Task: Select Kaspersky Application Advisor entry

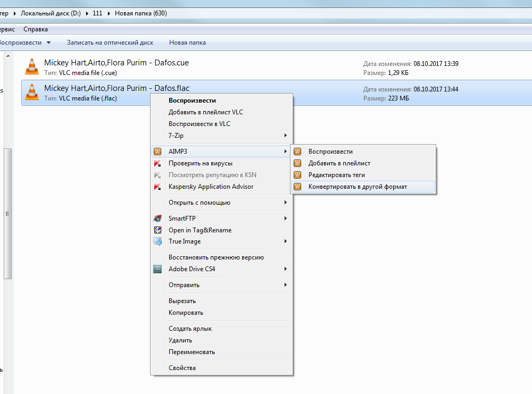Action: pos(221,187)
